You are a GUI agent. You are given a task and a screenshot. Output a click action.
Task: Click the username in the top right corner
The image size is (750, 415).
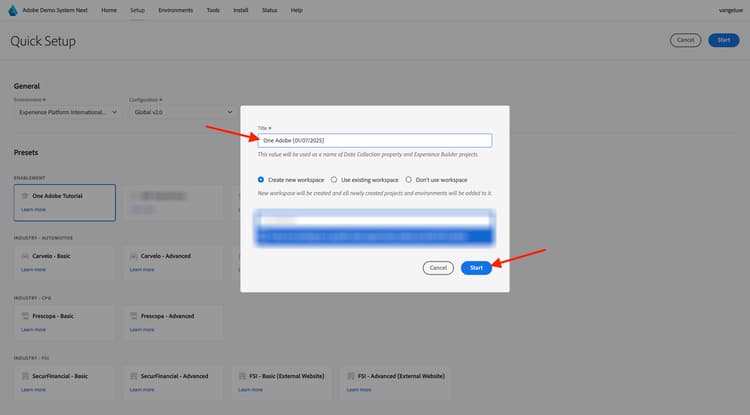point(730,10)
